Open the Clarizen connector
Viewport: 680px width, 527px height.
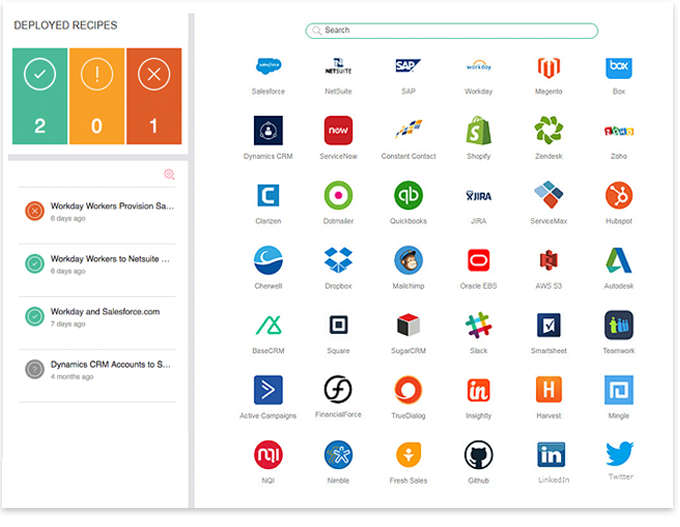point(268,196)
